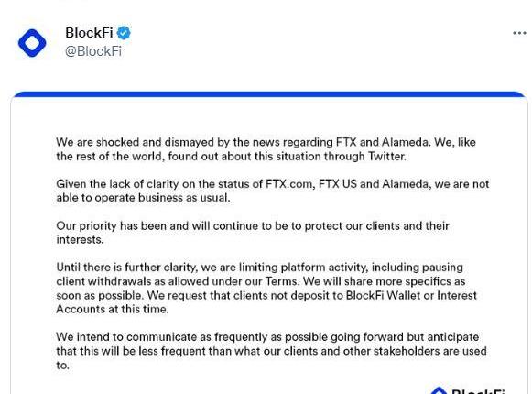Viewport: 532px width, 394px height.
Task: Open the BlockFi profile avatar
Action: coord(32,43)
